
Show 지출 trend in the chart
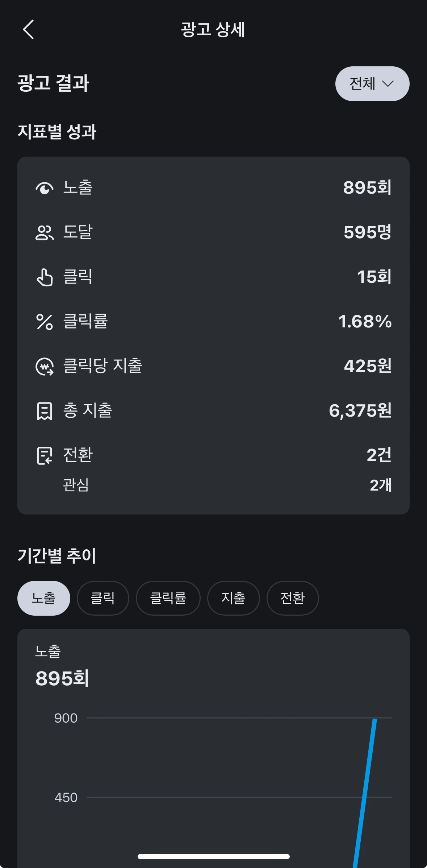click(x=233, y=598)
